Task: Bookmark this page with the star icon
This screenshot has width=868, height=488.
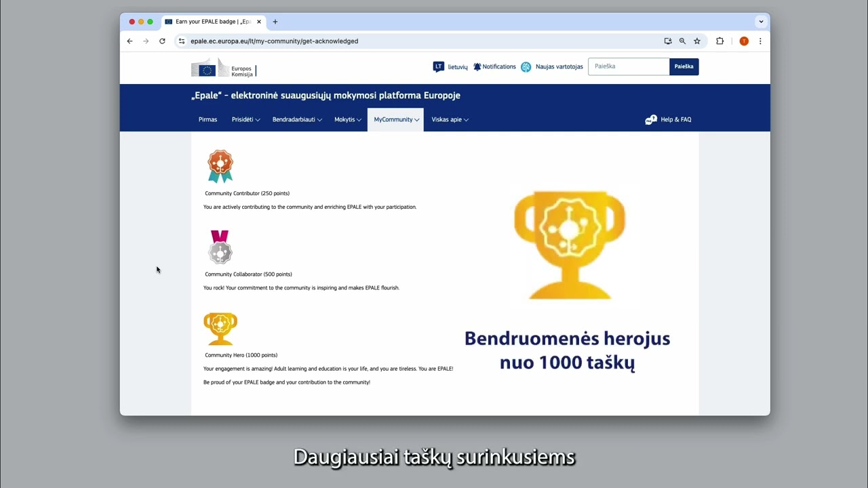Action: [x=696, y=41]
